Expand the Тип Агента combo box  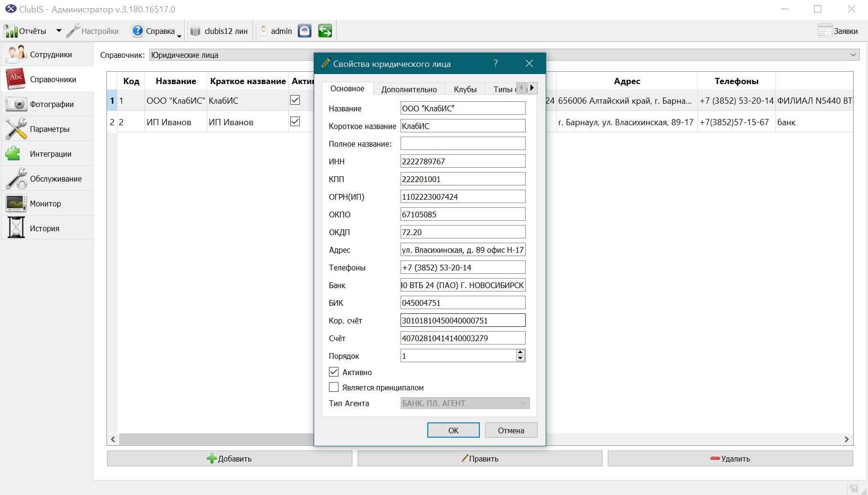[x=465, y=403]
